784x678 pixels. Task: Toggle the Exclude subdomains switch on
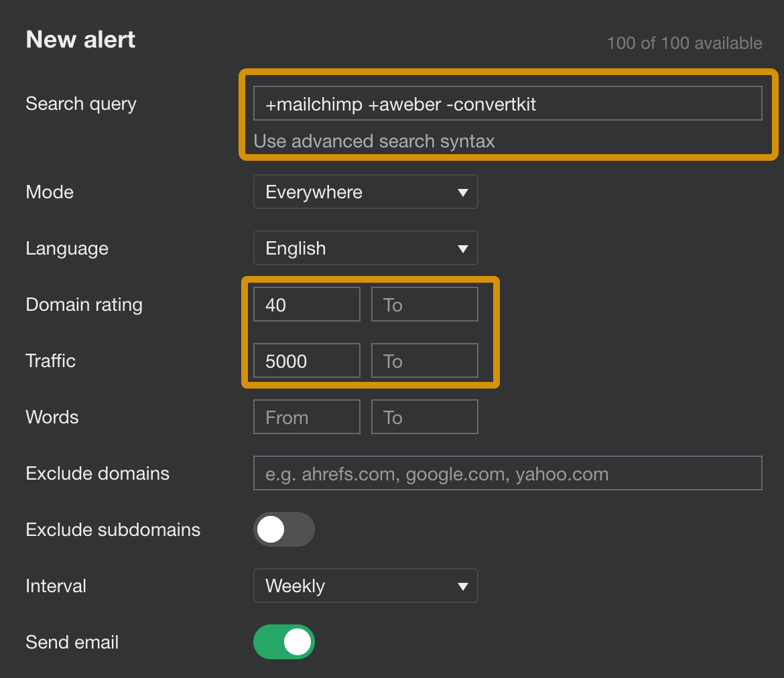pyautogui.click(x=284, y=530)
